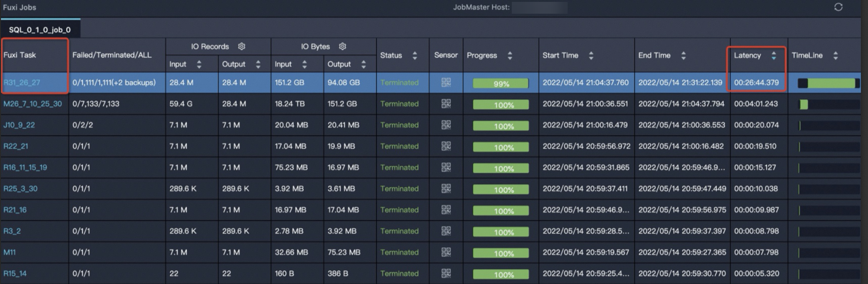Open sensor icon for R22_21 row
This screenshot has width=868, height=284.
point(446,146)
